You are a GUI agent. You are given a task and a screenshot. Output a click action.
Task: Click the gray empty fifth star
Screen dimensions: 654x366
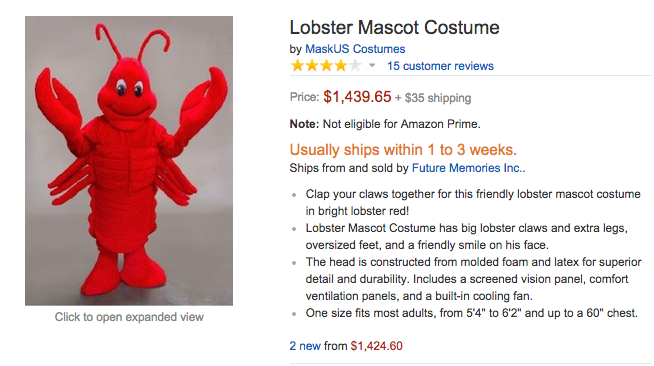(355, 66)
